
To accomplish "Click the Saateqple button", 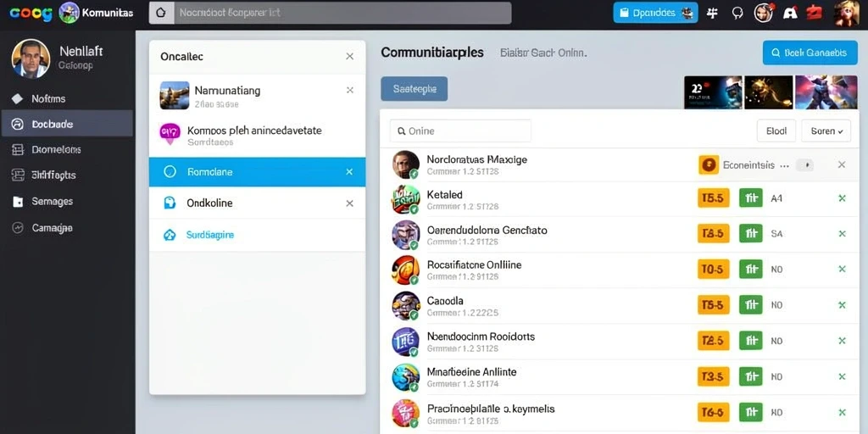I will [414, 88].
